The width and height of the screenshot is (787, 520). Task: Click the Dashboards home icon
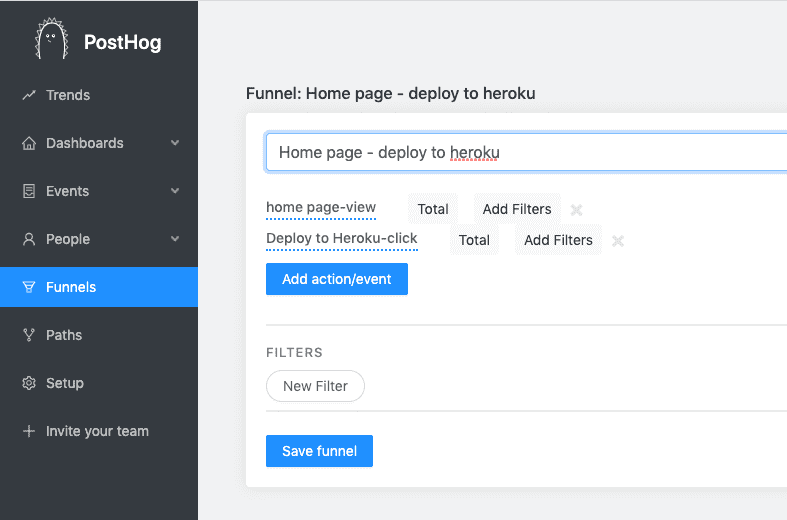[29, 143]
